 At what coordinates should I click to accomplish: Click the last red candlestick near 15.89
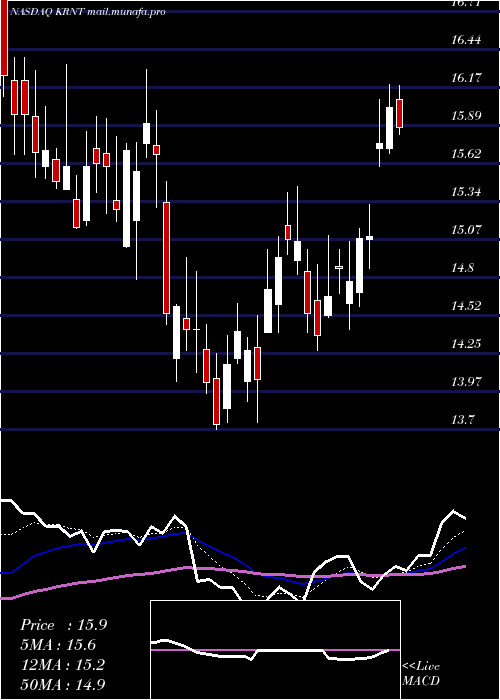point(399,113)
